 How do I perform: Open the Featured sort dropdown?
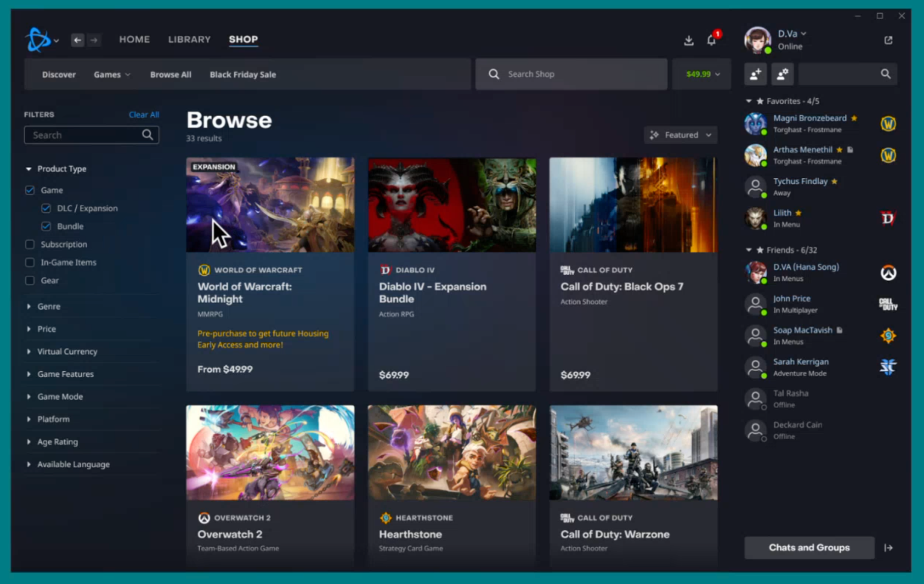[x=680, y=135]
